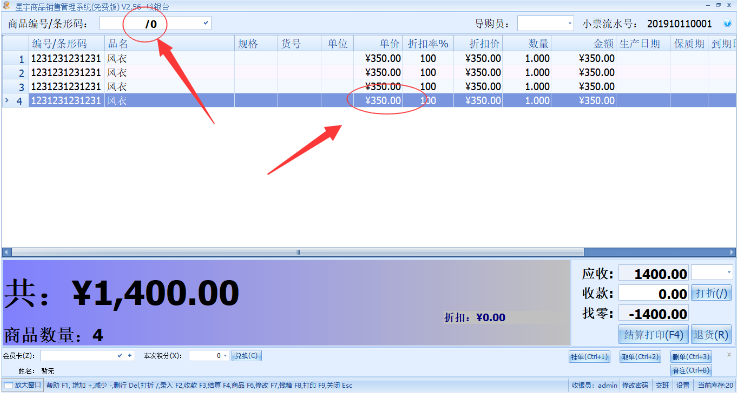Click the blue globe icon beside receipt number
The width and height of the screenshot is (741, 393).
[728, 24]
